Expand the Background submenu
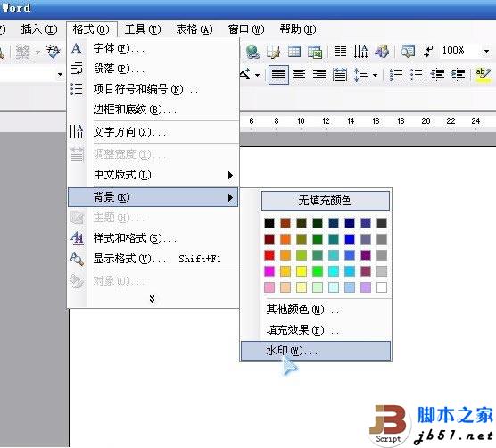The width and height of the screenshot is (496, 448). [153, 197]
